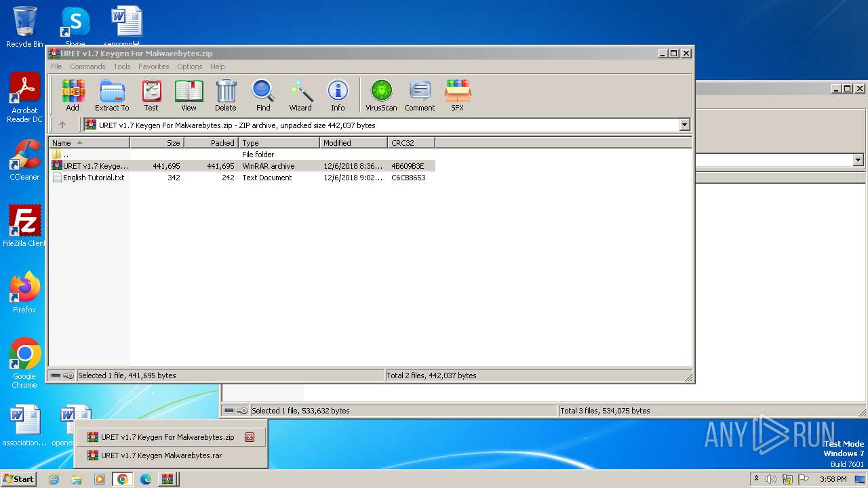
Task: Click the front WinRAR window title bar
Action: (370, 54)
